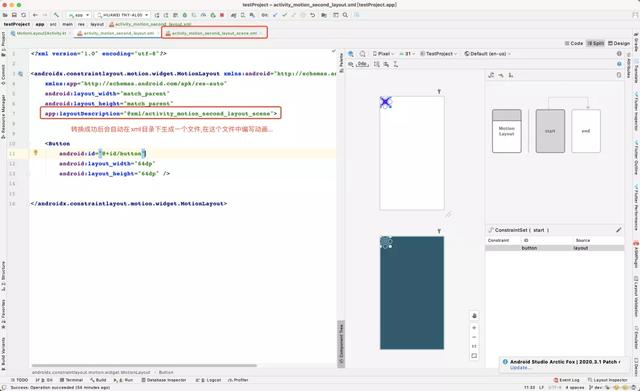Open the Event Log button
640x391 pixels.
[566, 380]
